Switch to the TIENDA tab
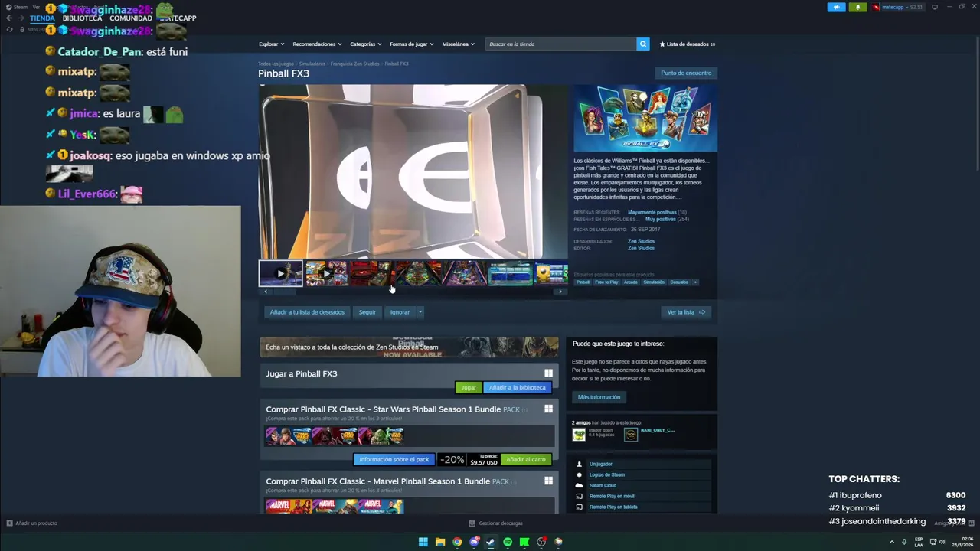Screen dimensions: 980x551 click(42, 18)
